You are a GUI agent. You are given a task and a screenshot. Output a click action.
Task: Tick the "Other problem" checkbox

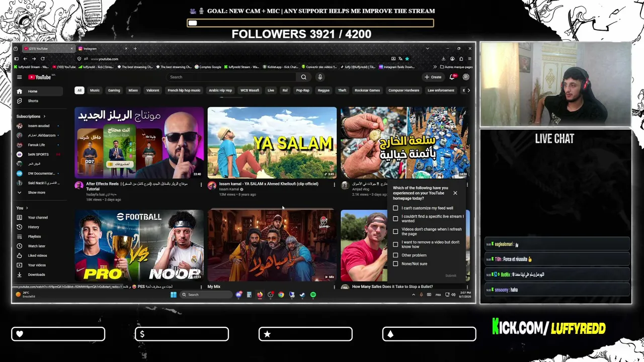pos(395,255)
